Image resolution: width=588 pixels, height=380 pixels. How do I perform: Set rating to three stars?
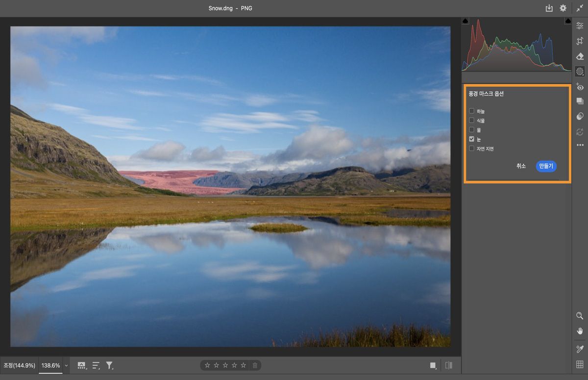pos(225,365)
